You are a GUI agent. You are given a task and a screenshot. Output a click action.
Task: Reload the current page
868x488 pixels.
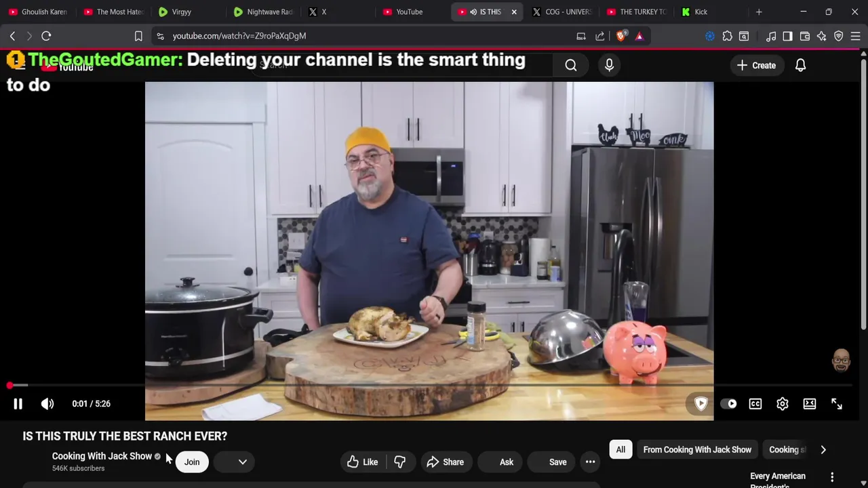click(x=46, y=36)
